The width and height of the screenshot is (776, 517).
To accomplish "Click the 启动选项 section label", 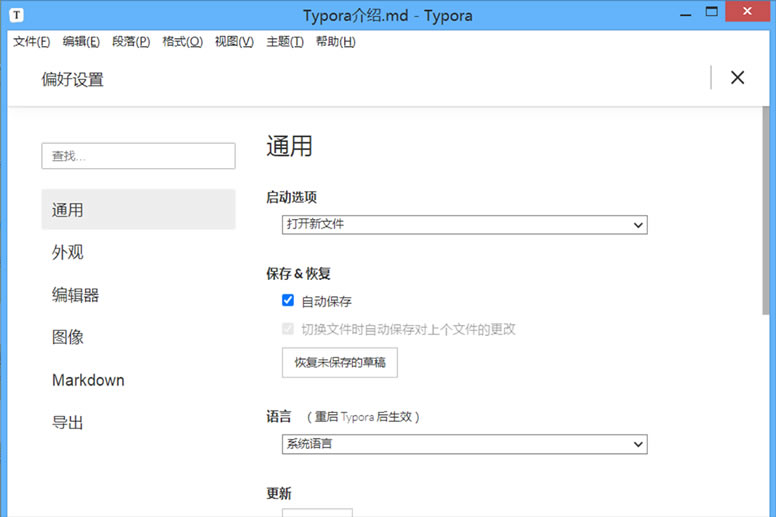I will coord(291,197).
